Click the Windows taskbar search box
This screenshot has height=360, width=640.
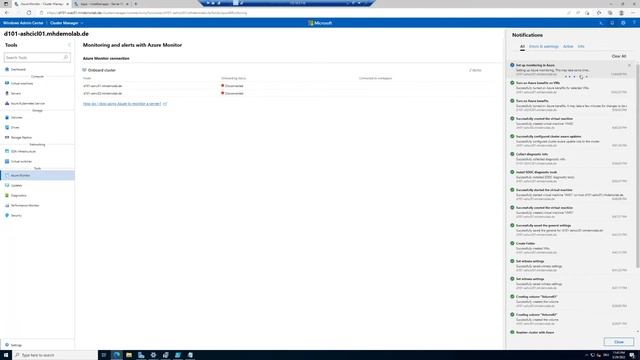55,355
